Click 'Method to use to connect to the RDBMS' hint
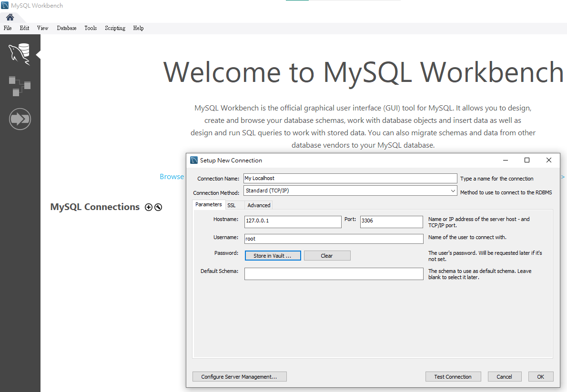Screen dimensions: 567x392 coord(506,192)
